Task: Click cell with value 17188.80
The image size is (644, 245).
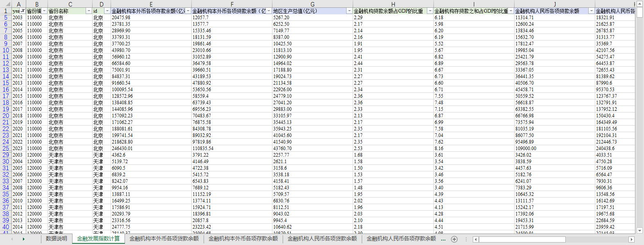Action: [x=312, y=70]
